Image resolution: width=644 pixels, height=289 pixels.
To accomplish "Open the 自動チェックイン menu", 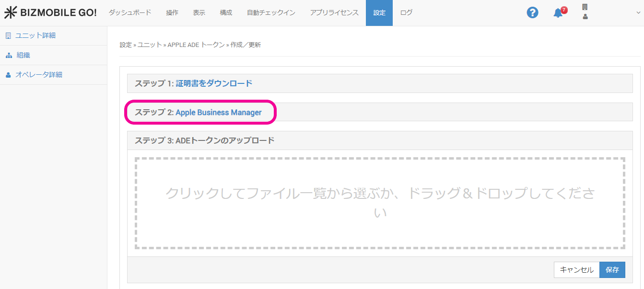I will [x=271, y=13].
